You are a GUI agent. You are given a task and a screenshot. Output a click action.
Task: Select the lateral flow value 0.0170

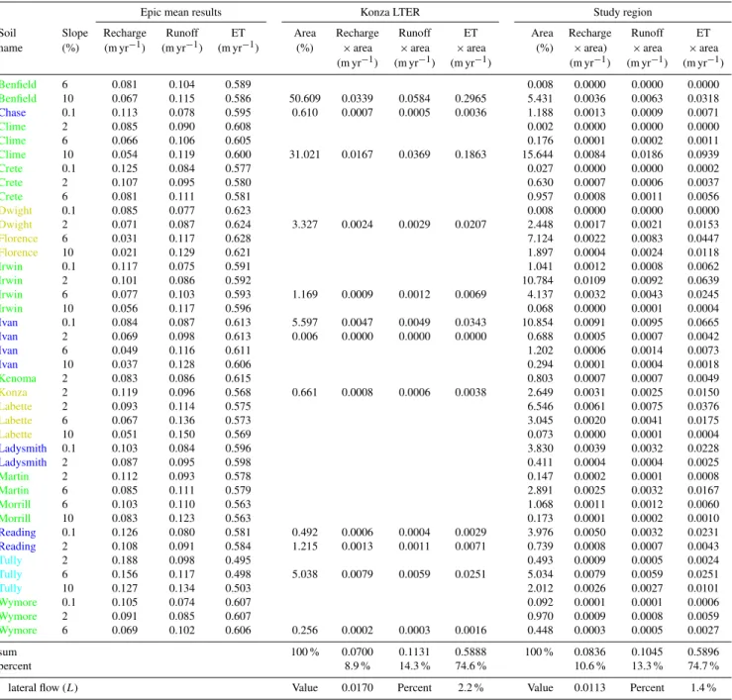[x=358, y=688]
